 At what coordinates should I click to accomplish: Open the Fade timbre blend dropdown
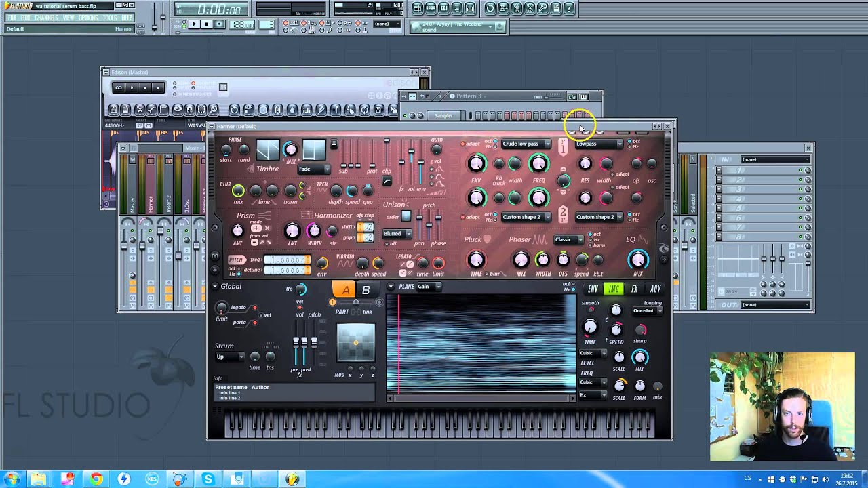313,169
